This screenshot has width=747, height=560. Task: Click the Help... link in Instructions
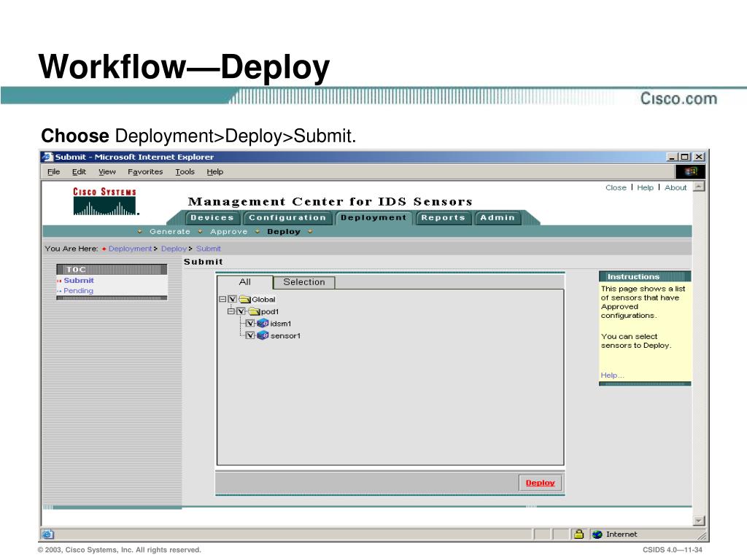612,376
